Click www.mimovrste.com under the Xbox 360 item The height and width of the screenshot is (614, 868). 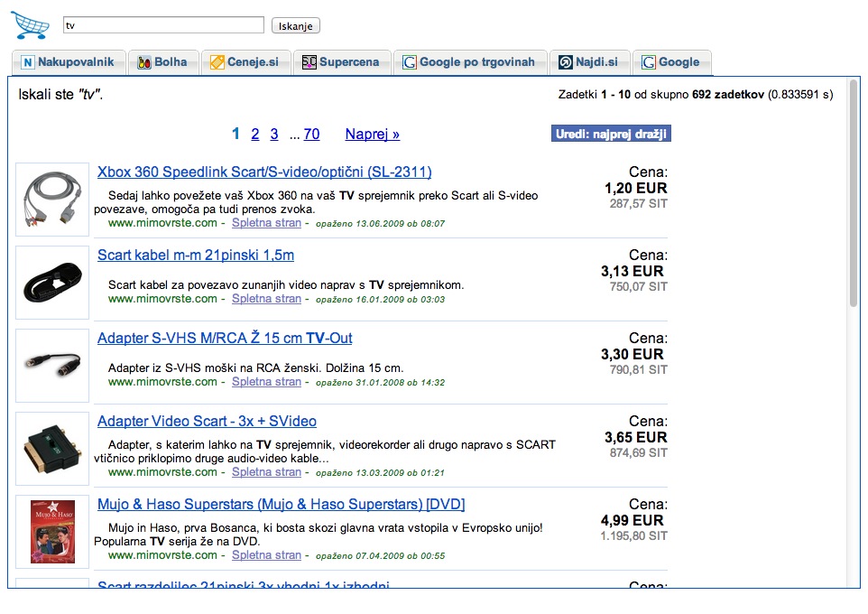(x=162, y=223)
